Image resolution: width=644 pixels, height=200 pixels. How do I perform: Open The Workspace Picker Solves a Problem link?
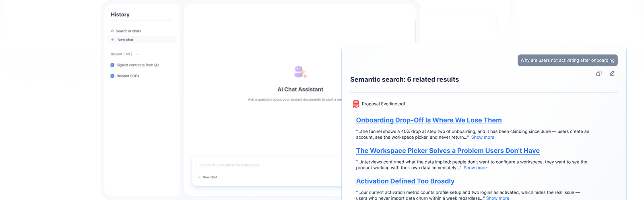tap(448, 151)
